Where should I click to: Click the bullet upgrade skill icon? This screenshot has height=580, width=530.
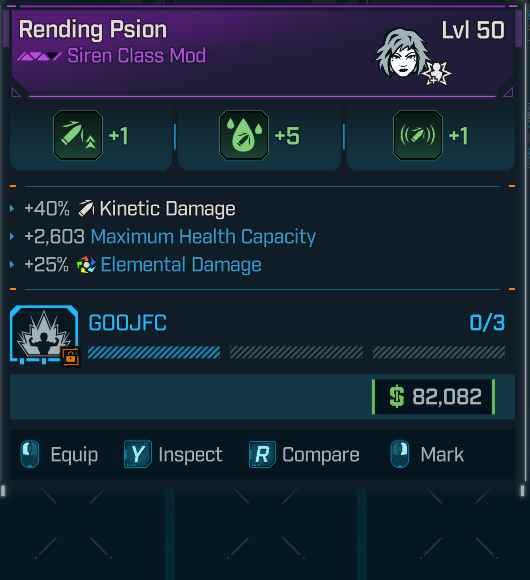click(x=78, y=135)
